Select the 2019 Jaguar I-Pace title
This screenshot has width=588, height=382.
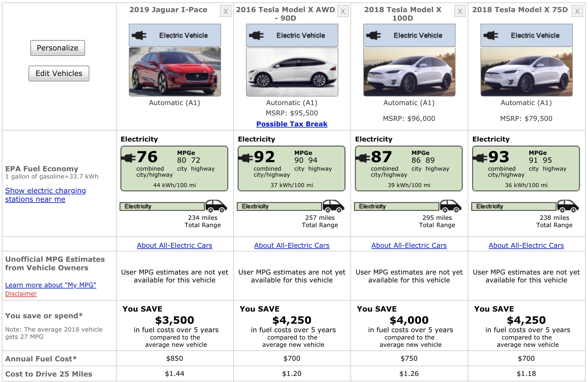pos(168,10)
